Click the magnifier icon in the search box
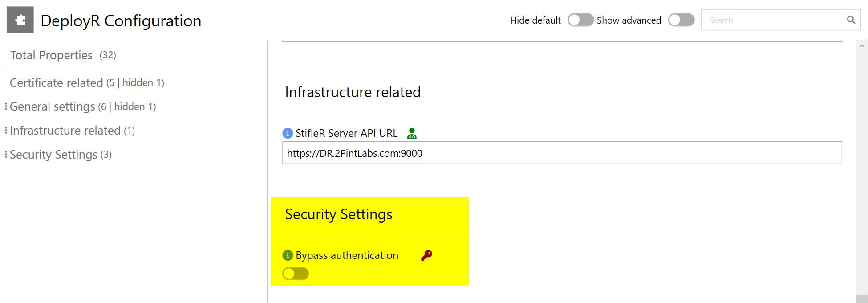Viewport: 868px width, 303px height. (851, 20)
